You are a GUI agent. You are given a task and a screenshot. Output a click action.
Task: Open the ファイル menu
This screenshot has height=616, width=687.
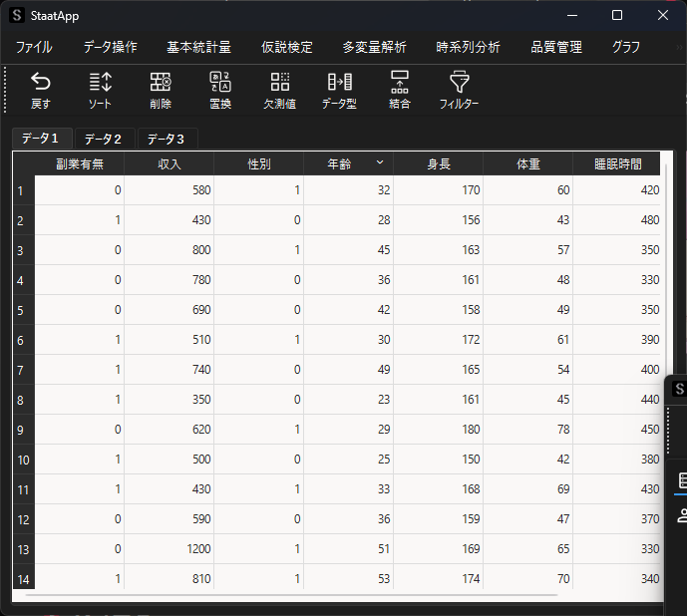[x=34, y=47]
